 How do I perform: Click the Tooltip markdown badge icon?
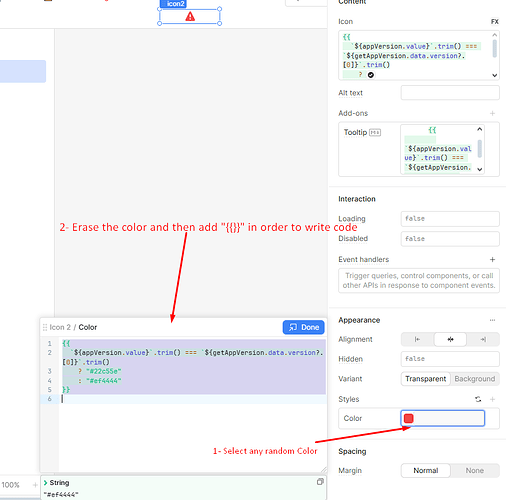click(375, 132)
